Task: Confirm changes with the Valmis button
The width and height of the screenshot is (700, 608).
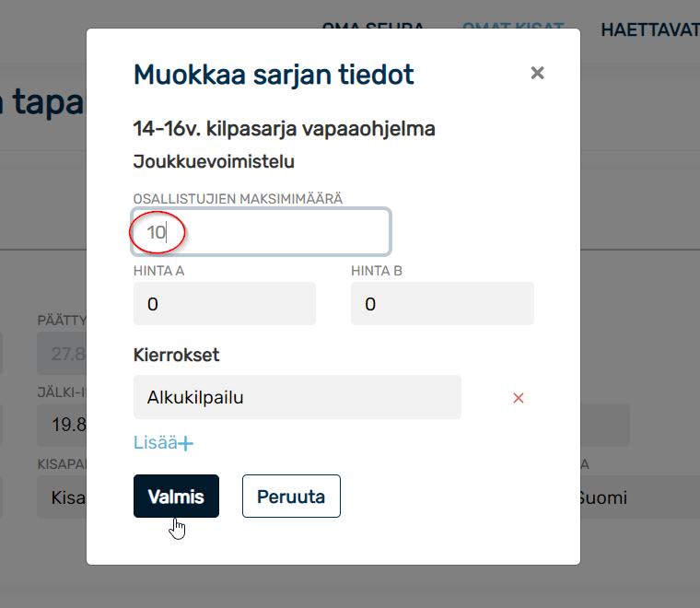Action: pyautogui.click(x=176, y=496)
